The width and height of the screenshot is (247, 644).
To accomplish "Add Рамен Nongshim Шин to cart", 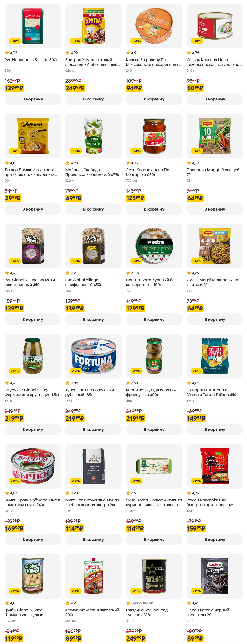I will tap(215, 539).
